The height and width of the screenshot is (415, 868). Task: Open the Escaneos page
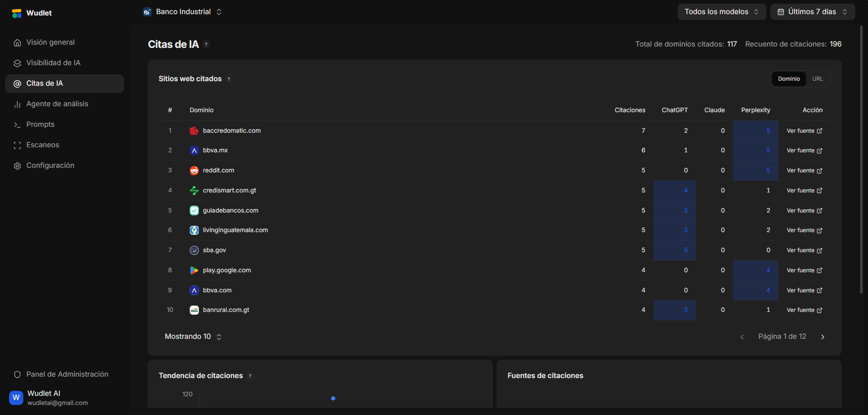point(64,145)
